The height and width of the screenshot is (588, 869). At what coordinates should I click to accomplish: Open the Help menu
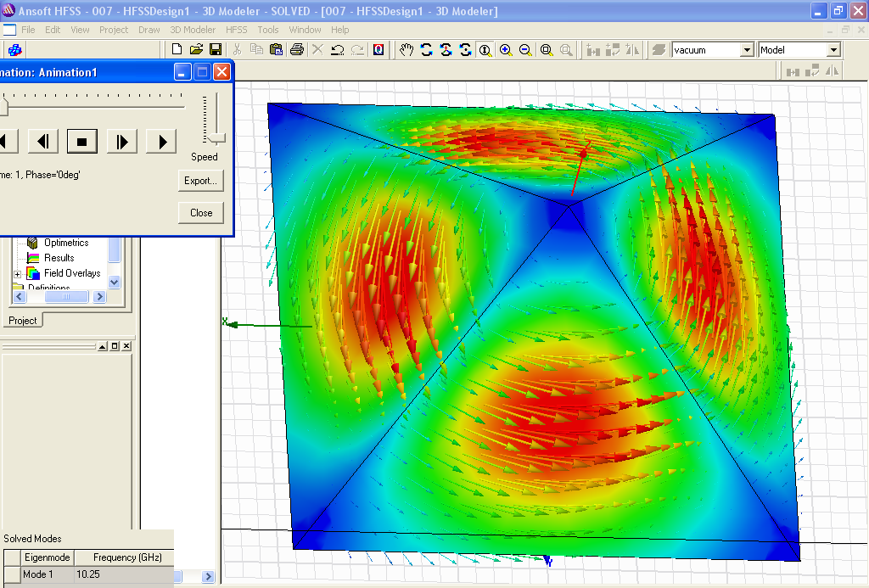[x=339, y=30]
